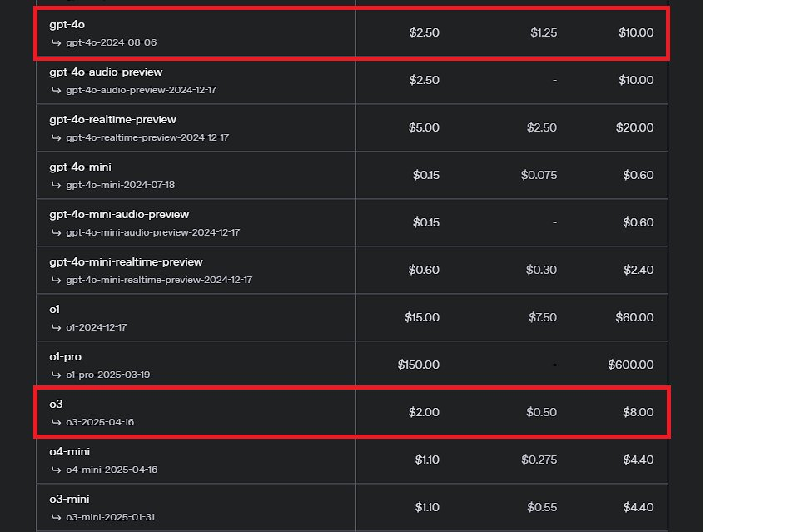This screenshot has width=800, height=532.
Task: Click the arrow icon beside gpt-4o-mini-2024-07-18
Action: [56, 185]
